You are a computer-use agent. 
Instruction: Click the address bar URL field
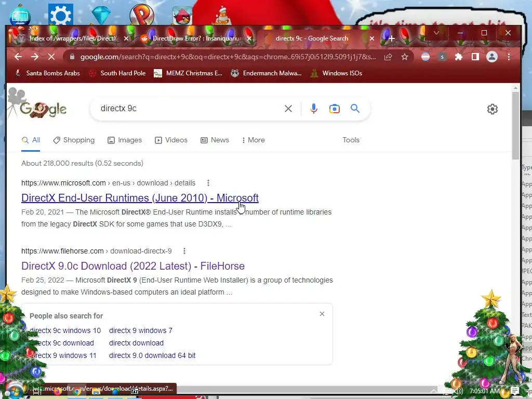click(x=228, y=57)
